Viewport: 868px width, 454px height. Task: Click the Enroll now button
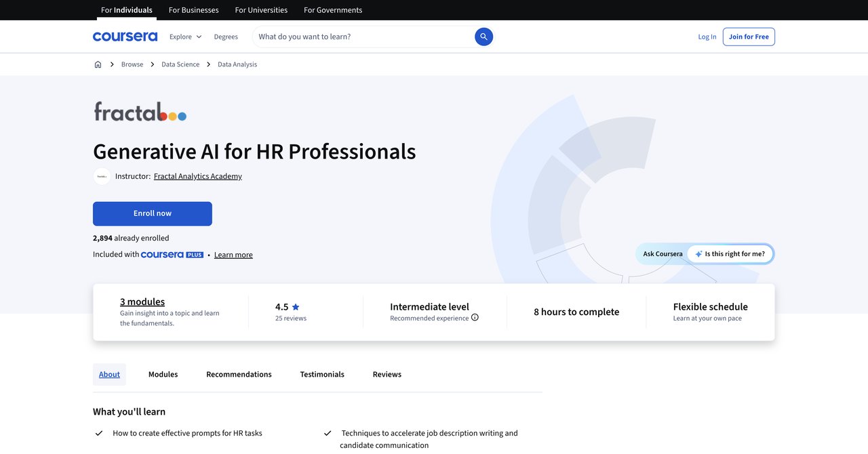point(153,213)
